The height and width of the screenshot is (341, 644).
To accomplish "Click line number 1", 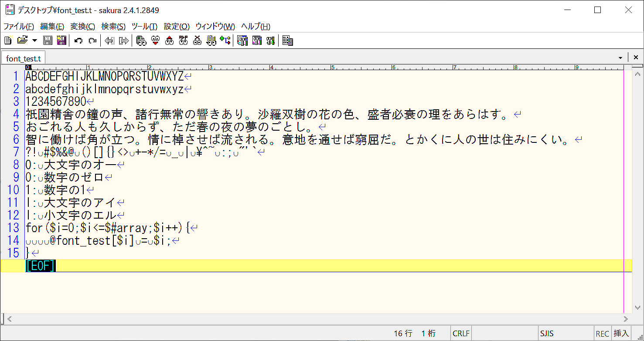I will point(16,77).
